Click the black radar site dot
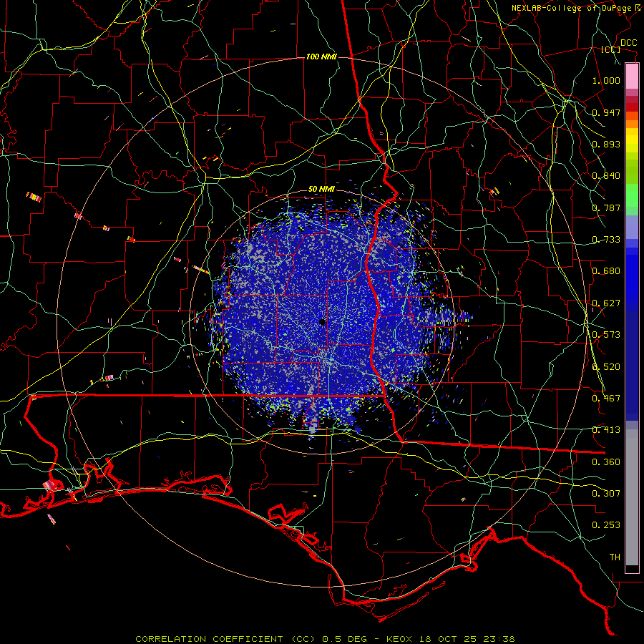 323,322
